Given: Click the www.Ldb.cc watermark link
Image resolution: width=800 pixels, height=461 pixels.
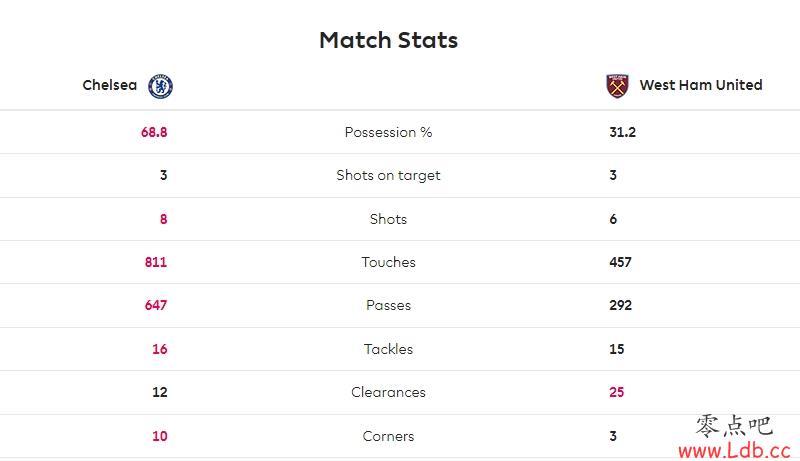Looking at the screenshot, I should 734,450.
